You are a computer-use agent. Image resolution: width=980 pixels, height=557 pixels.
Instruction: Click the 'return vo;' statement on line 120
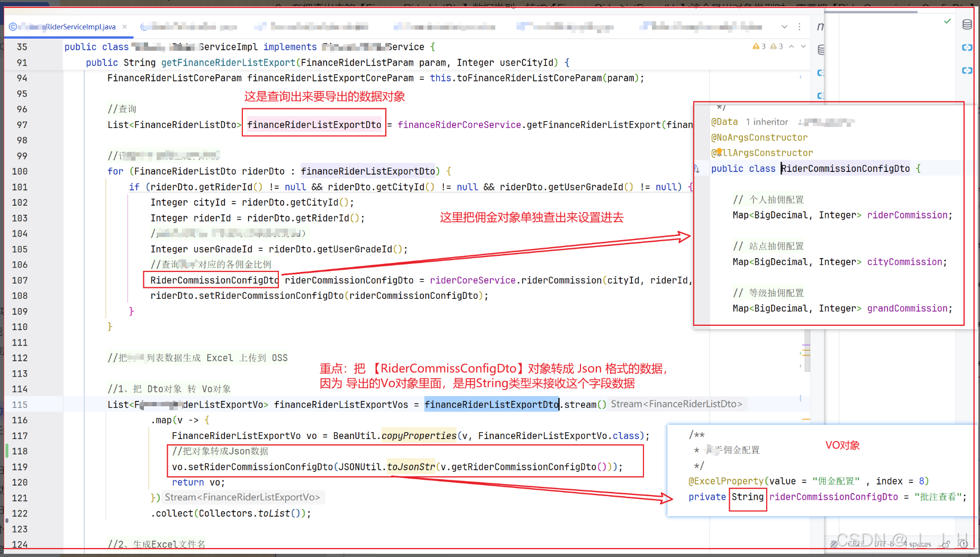tap(198, 482)
